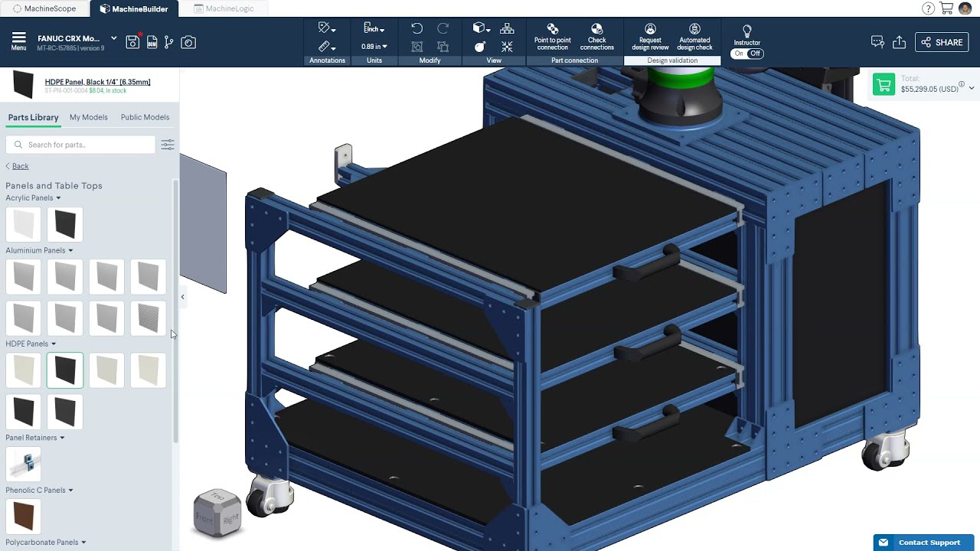Image resolution: width=980 pixels, height=551 pixels.
Task: Collapse the Panel Retainers section
Action: coord(62,438)
